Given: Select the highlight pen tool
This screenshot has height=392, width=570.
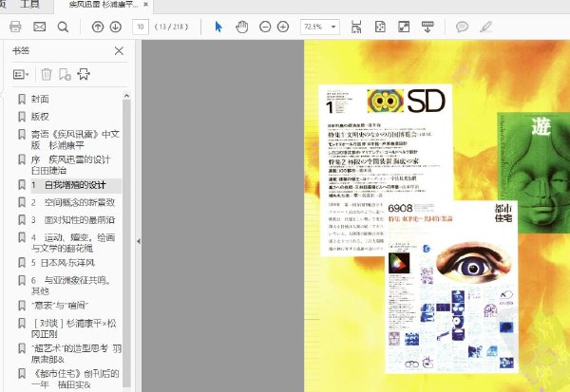Looking at the screenshot, I should [486, 27].
